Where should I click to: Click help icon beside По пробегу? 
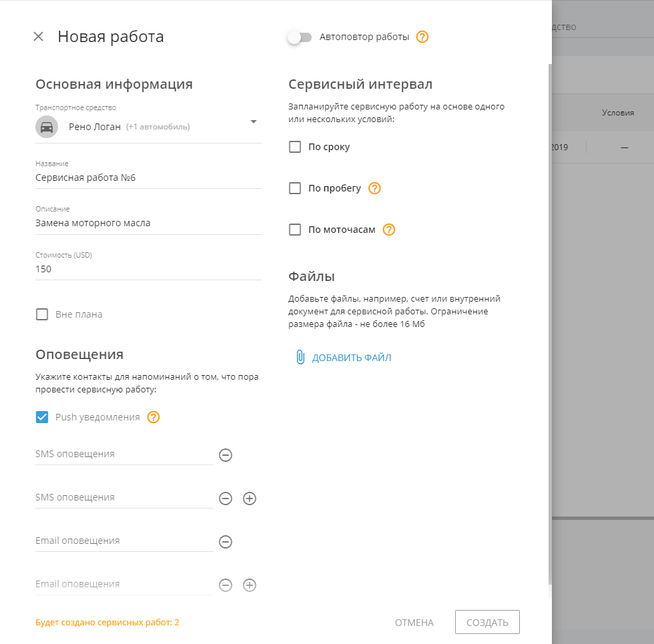(374, 188)
